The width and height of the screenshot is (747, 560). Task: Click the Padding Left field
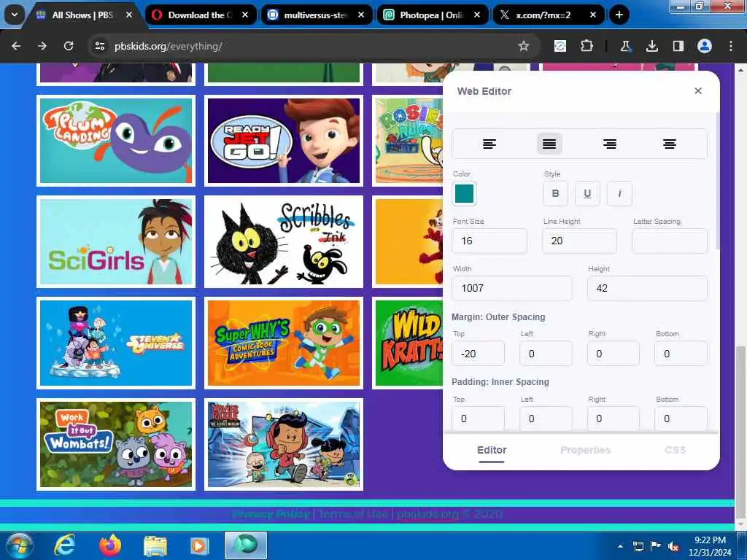point(546,419)
